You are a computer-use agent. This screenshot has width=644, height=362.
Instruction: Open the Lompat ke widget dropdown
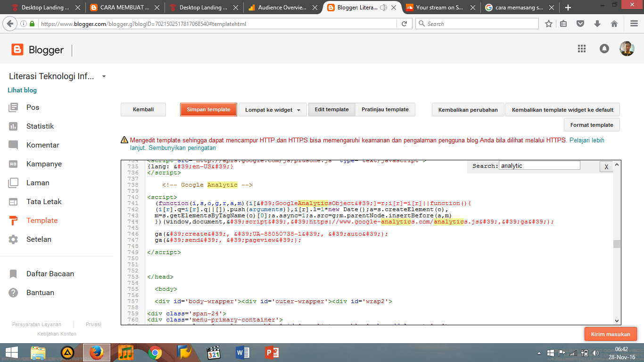pos(272,110)
